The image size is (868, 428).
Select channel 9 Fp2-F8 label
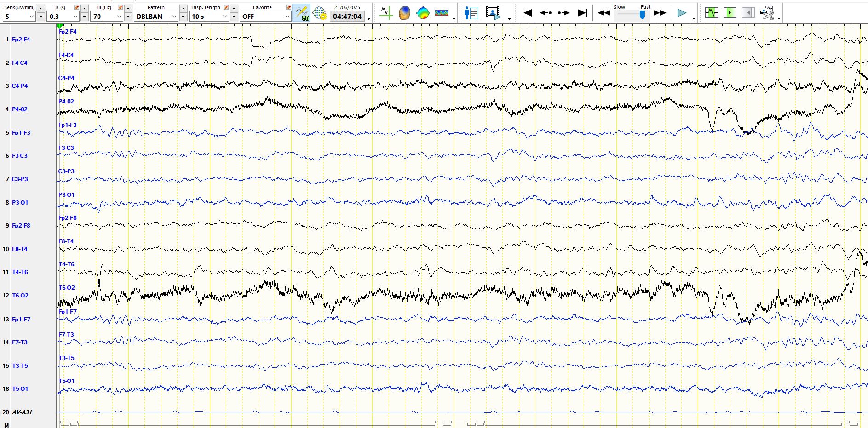(x=21, y=226)
